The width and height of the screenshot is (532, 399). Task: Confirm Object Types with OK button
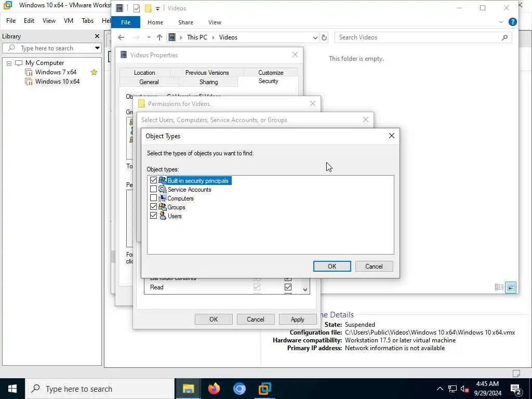coord(332,267)
